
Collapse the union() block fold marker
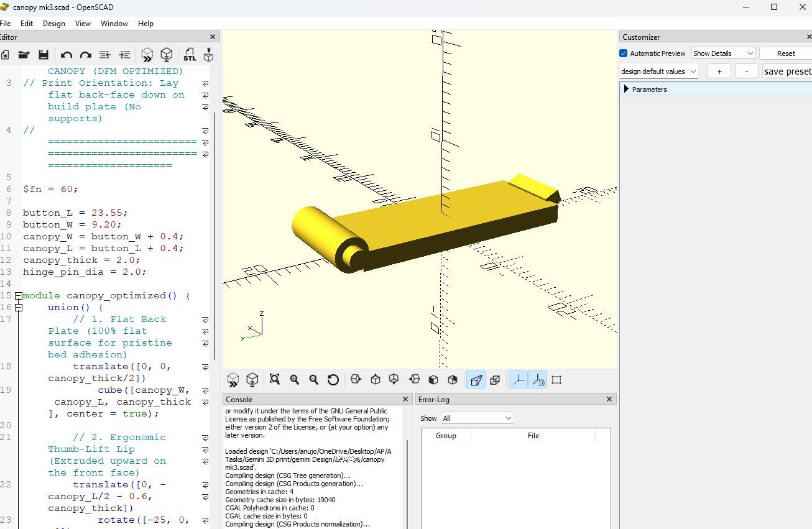(19, 308)
